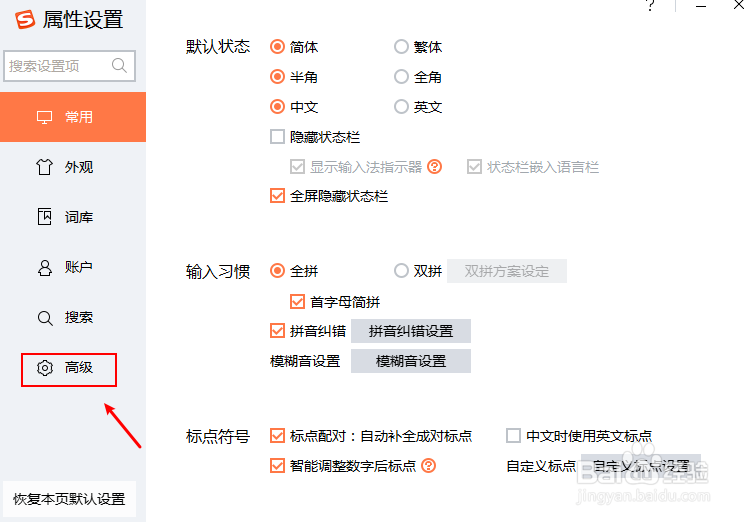
Task: Click the Sogou logo icon
Action: [x=25, y=20]
